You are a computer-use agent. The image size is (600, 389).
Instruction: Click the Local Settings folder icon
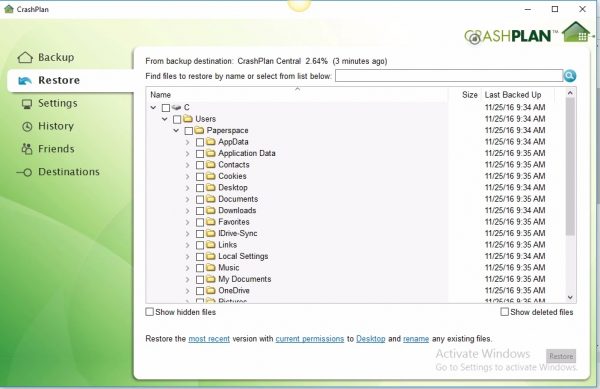click(x=210, y=256)
